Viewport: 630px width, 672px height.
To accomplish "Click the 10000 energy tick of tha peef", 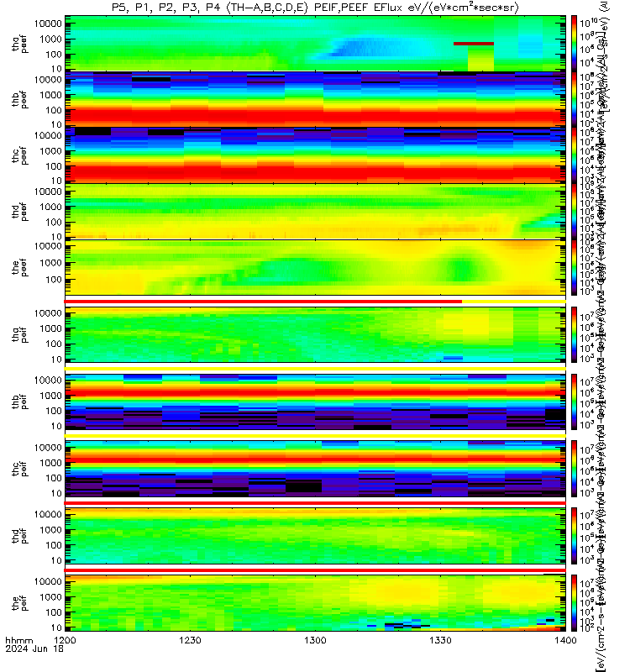I will coord(48,24).
